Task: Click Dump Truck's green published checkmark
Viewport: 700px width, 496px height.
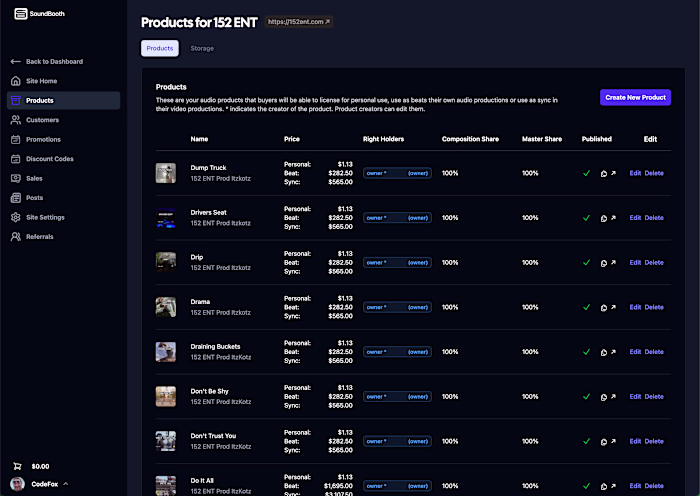Action: point(587,173)
